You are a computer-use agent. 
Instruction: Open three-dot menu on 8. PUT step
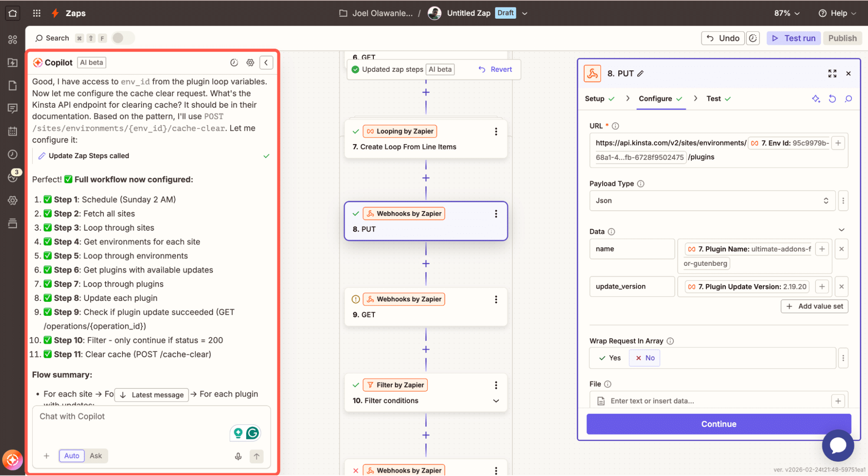[496, 214]
